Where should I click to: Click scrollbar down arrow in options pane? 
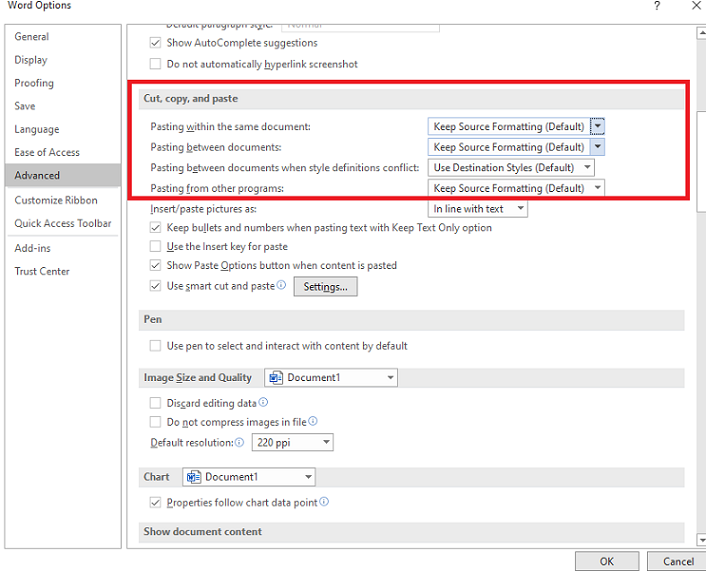point(701,539)
